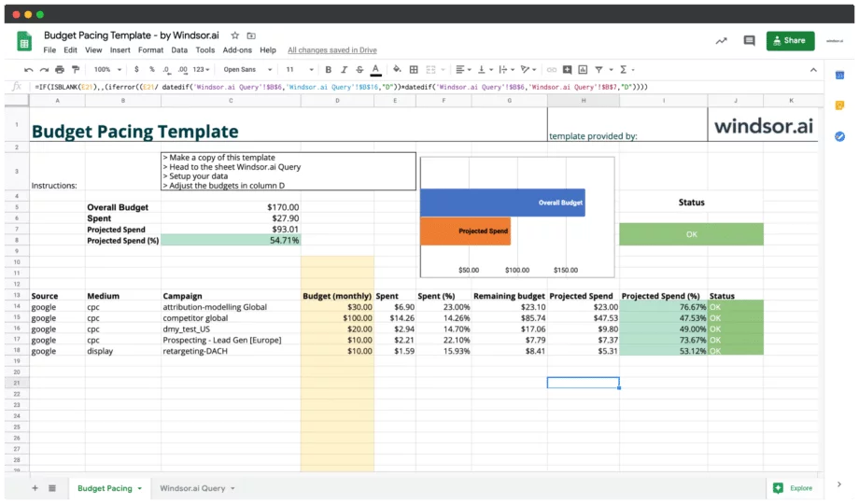
Task: Click the green Share button
Action: [x=790, y=40]
